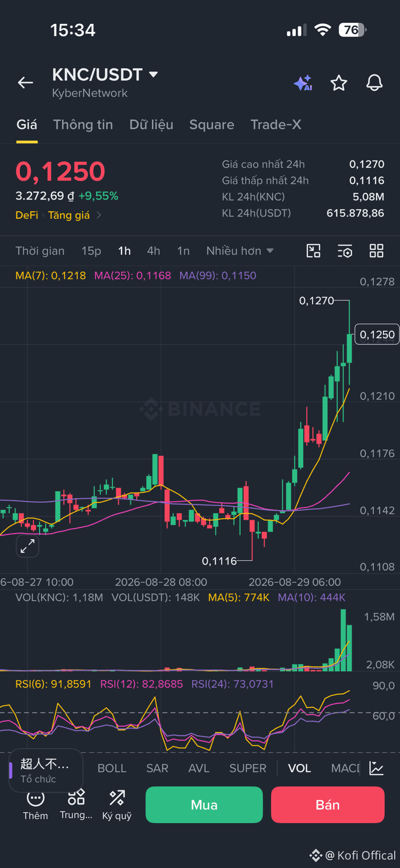Open the indicator chart settings icon
The height and width of the screenshot is (868, 400).
[376, 768]
